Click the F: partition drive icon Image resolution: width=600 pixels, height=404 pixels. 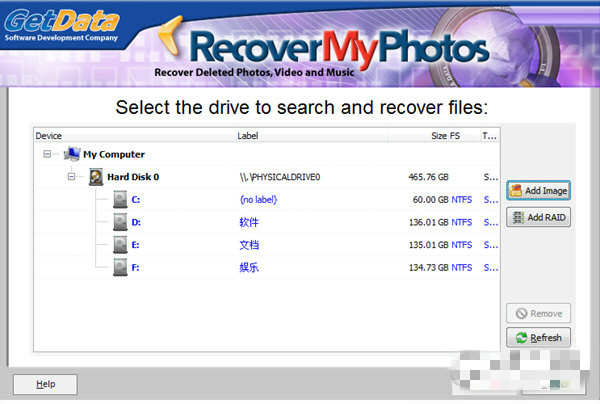pyautogui.click(x=120, y=267)
